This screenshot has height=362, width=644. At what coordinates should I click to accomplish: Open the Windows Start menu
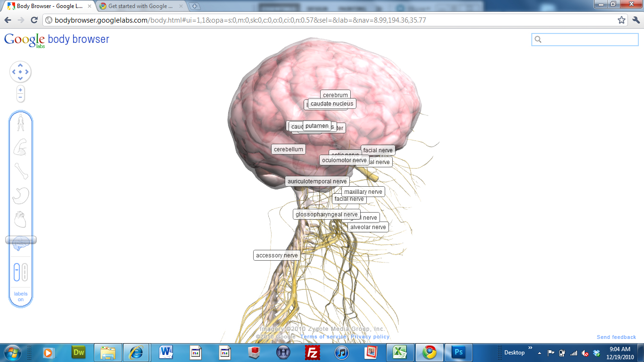click(12, 353)
